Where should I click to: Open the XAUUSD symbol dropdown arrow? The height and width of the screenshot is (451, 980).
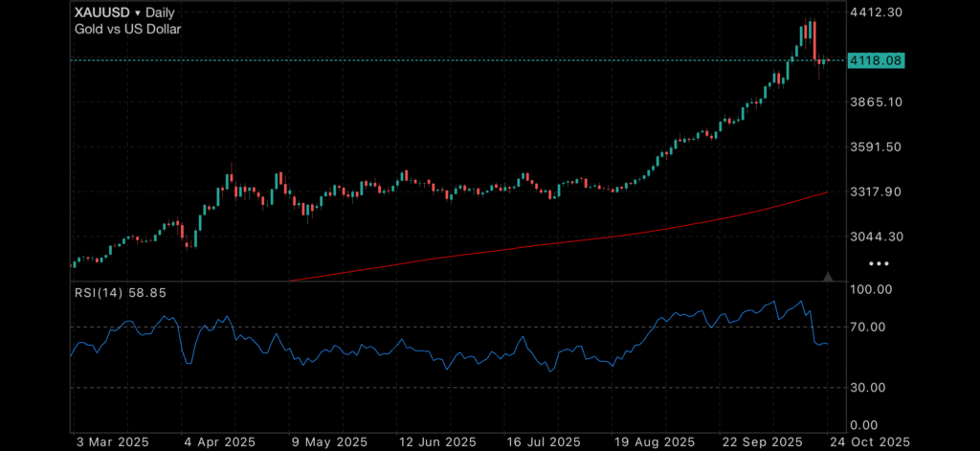point(139,13)
